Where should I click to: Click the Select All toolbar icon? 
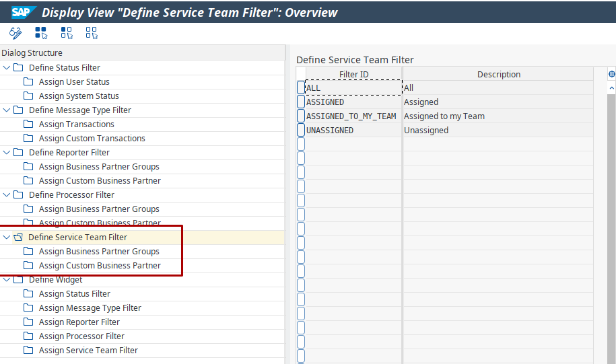point(41,33)
